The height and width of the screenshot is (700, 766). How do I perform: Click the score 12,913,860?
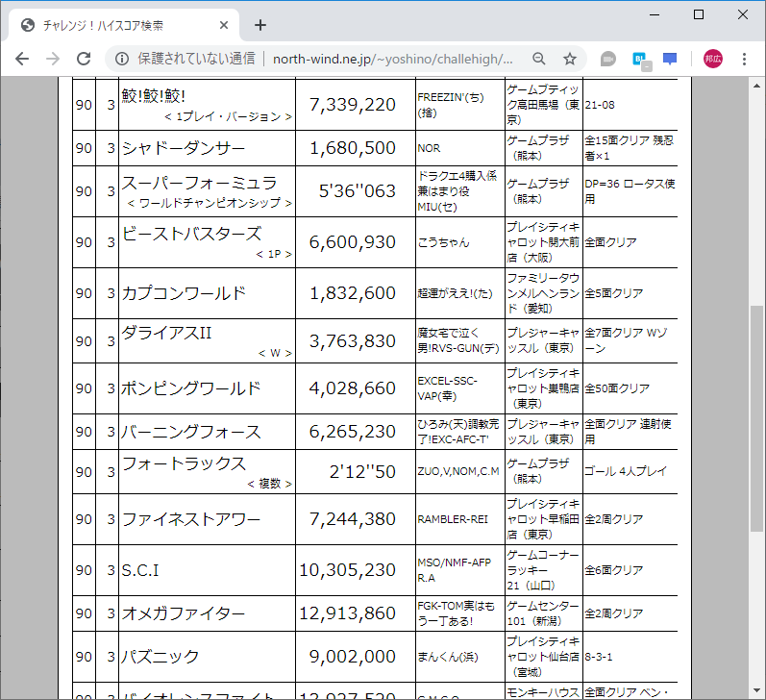click(x=347, y=613)
